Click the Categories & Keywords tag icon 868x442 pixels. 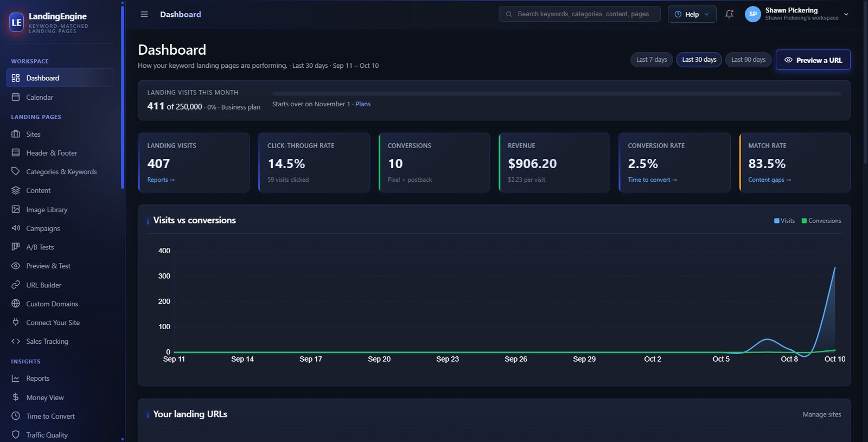[x=16, y=171]
